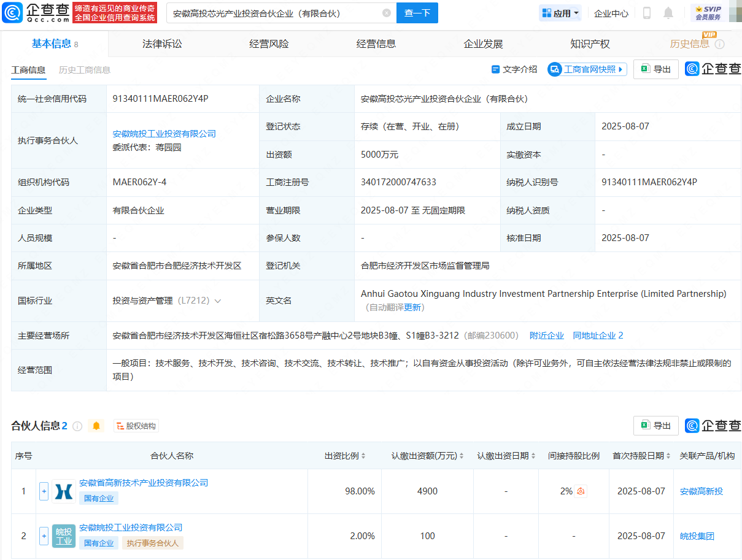Click the 皖投工业 logo in partner row 2
This screenshot has width=742, height=560.
(64, 536)
